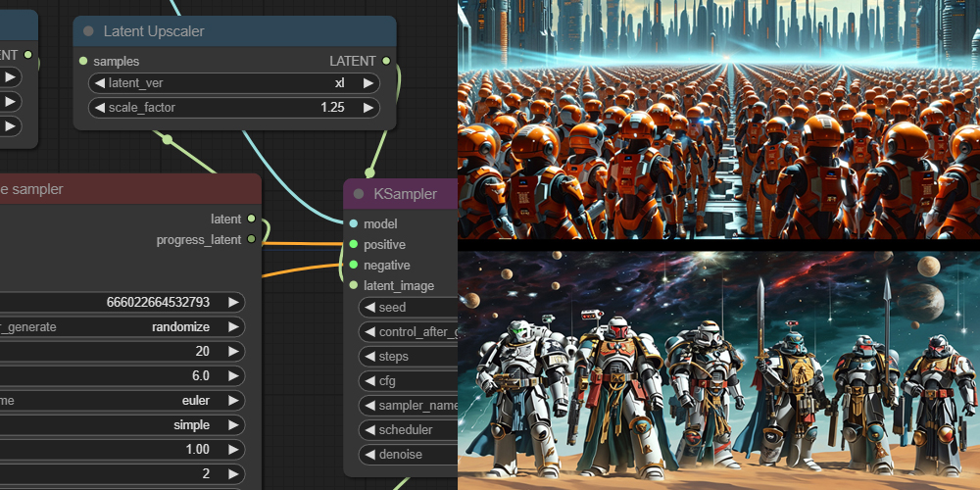Screen dimensions: 980x490
Task: Click the LATENT output socket on the cut-off left node
Action: click(x=27, y=54)
